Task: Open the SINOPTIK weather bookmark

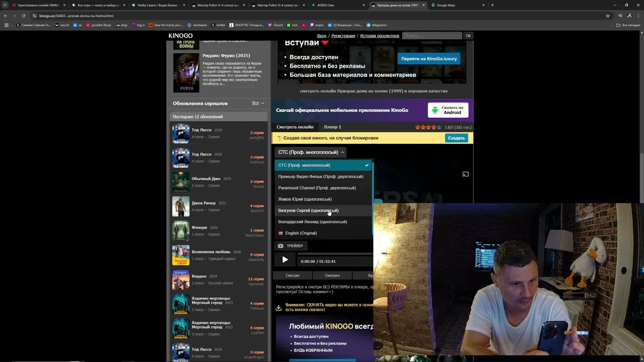Action: coord(247,25)
